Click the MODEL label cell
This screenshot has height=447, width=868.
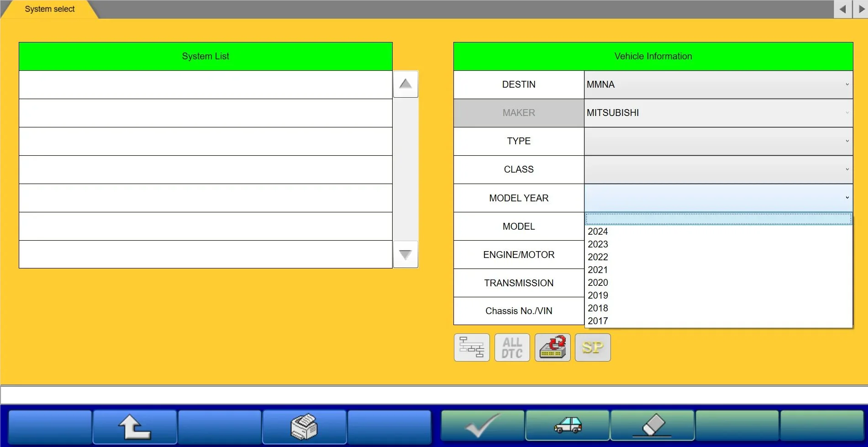519,226
